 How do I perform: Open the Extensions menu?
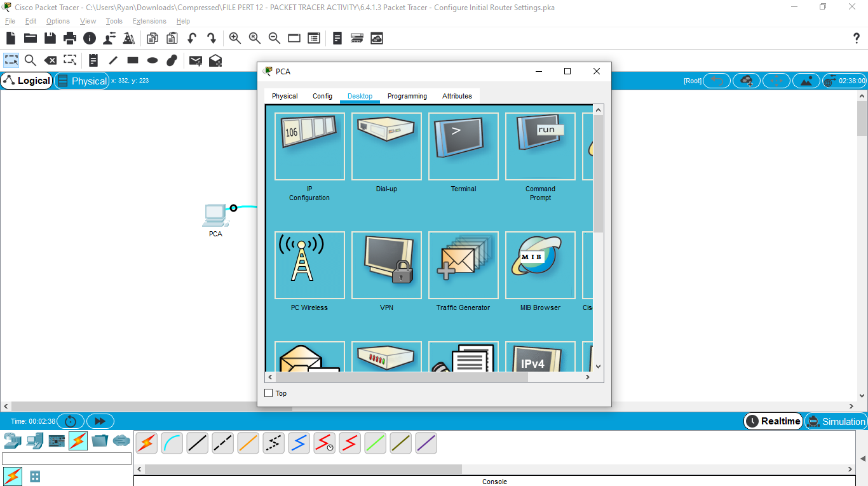pos(149,21)
